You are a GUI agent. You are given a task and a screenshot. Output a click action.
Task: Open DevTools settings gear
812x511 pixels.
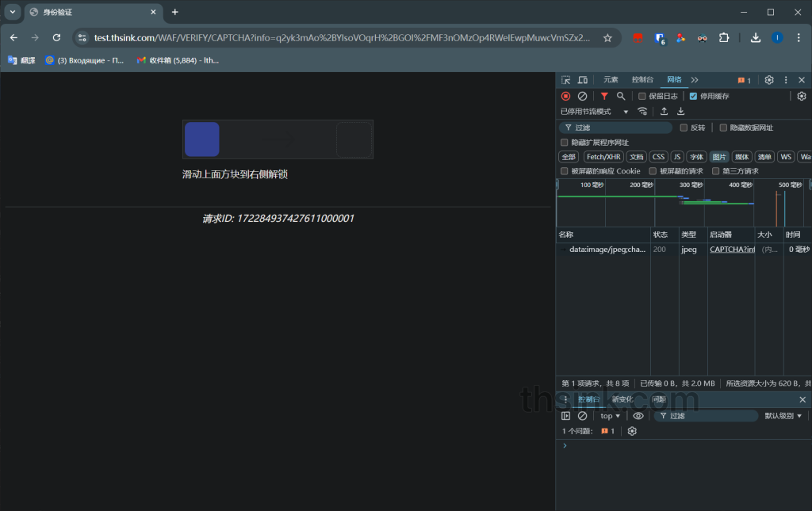(767, 79)
